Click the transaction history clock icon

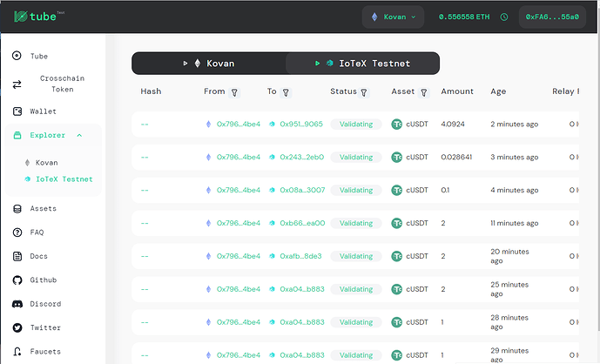point(504,17)
